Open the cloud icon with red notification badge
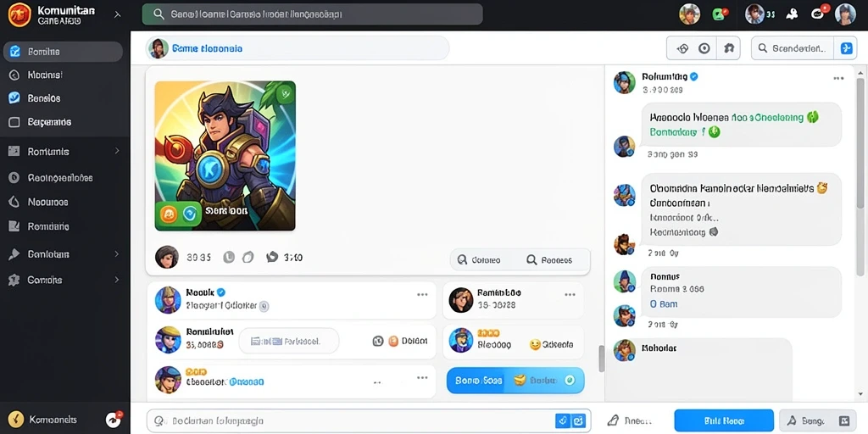This screenshot has height=434, width=868. tap(820, 14)
